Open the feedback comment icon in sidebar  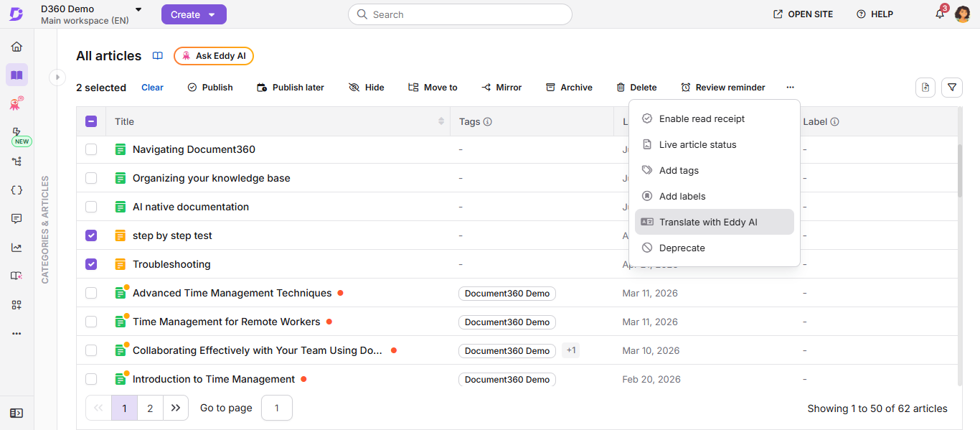(17, 219)
